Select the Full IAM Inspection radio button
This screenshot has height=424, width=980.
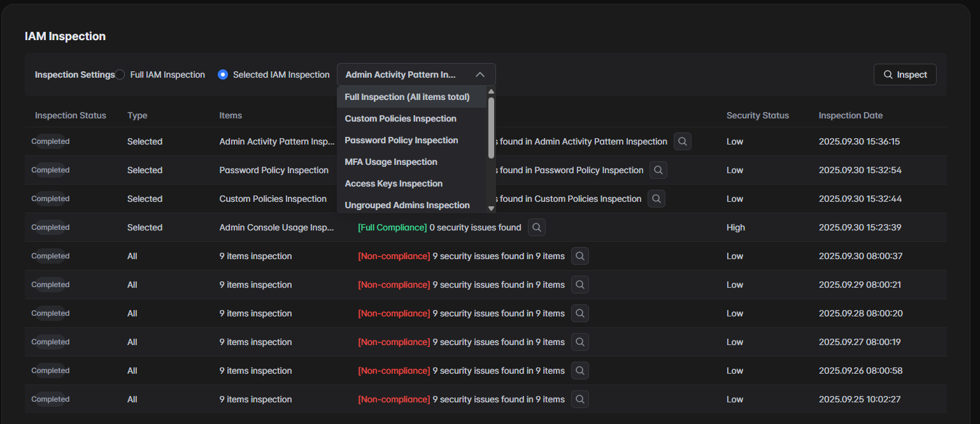(120, 74)
